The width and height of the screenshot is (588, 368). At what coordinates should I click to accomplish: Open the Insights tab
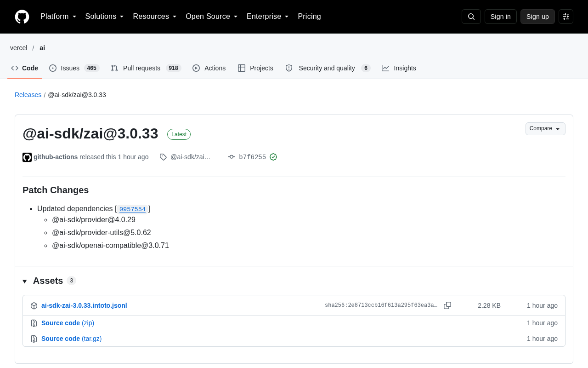(x=399, y=68)
